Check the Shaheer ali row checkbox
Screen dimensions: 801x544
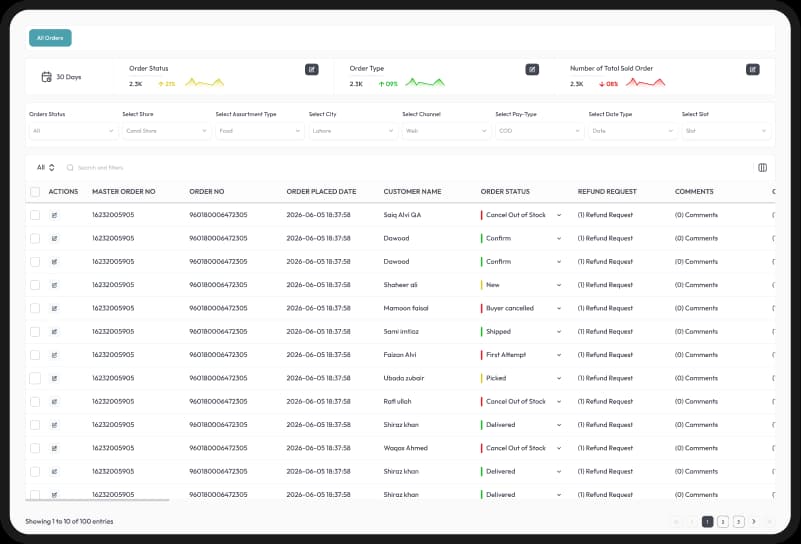point(35,285)
